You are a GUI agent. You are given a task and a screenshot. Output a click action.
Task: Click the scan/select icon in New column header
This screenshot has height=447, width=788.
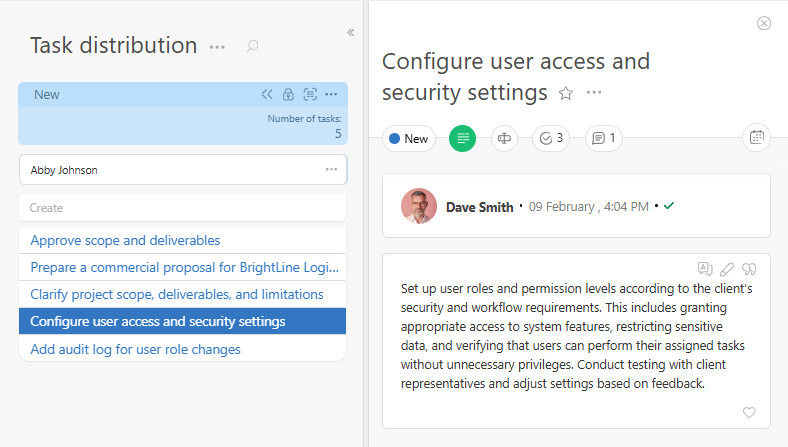pos(310,95)
